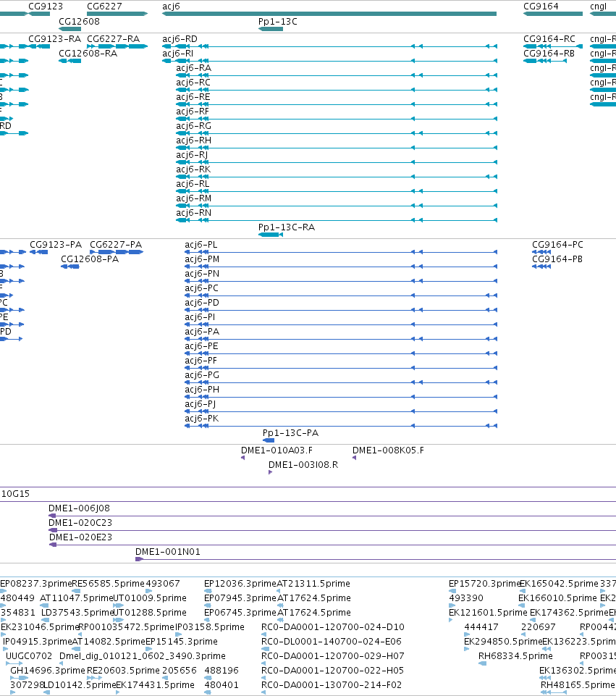
Task: Select protein CG9123-PA
Action: coord(56,245)
